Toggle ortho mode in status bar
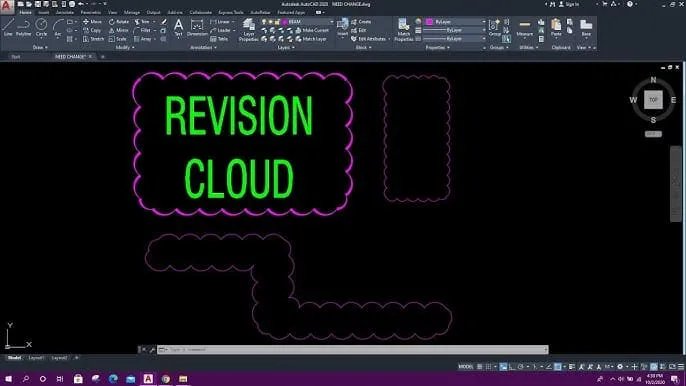The width and height of the screenshot is (686, 386). [511, 367]
